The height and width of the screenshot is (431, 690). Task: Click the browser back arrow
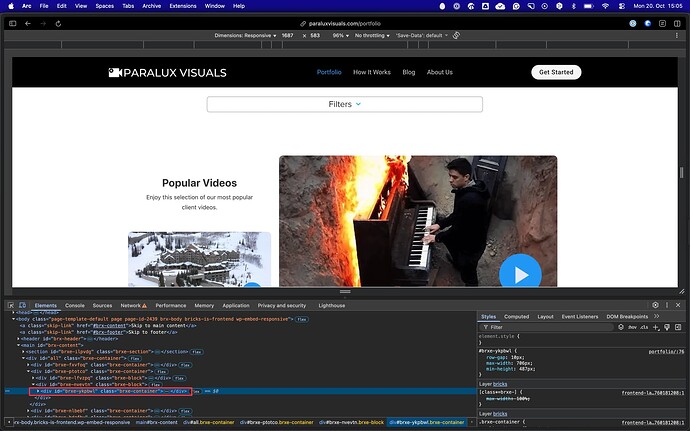[28, 22]
